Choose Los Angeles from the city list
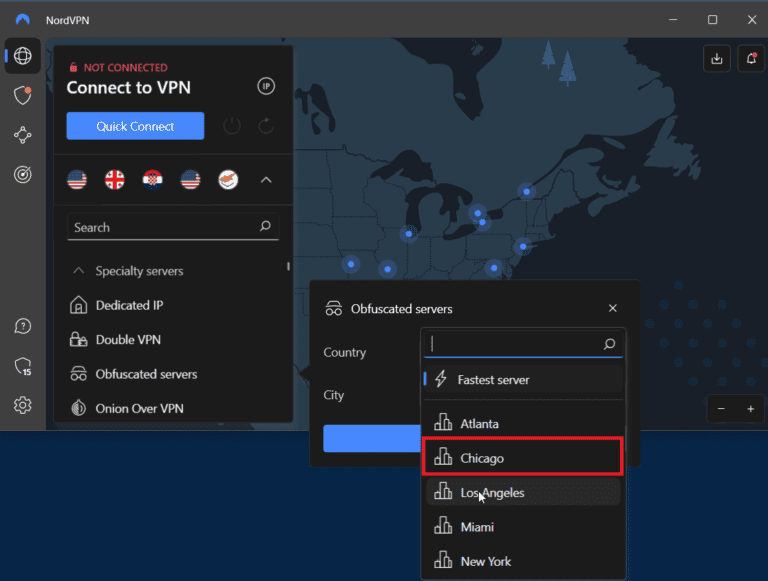The height and width of the screenshot is (581, 768). (523, 492)
